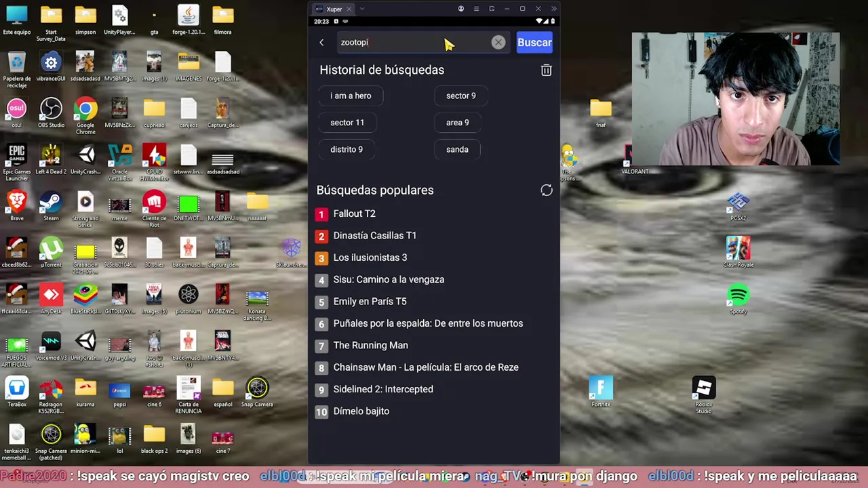Select the osu! desktop shortcut
This screenshot has height=488, width=868.
tap(17, 113)
